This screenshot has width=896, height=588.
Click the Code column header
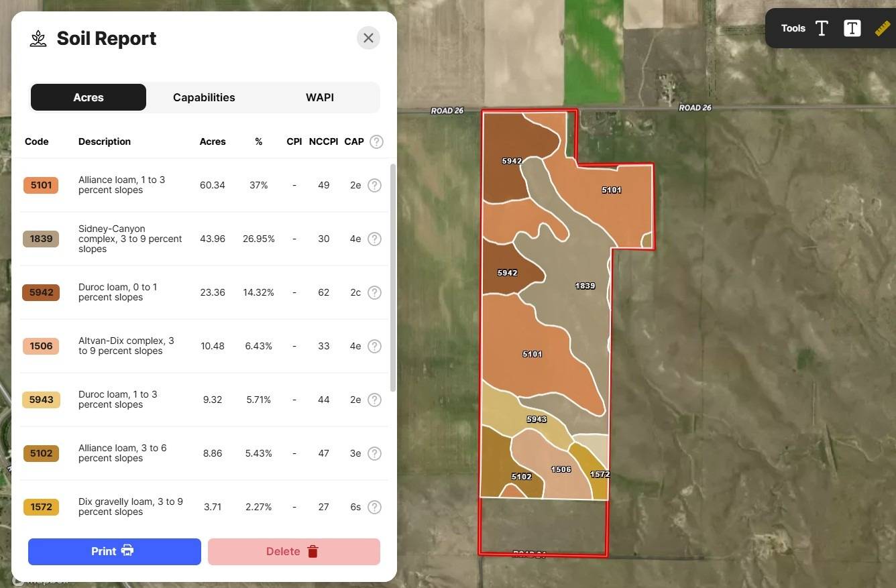pyautogui.click(x=37, y=141)
